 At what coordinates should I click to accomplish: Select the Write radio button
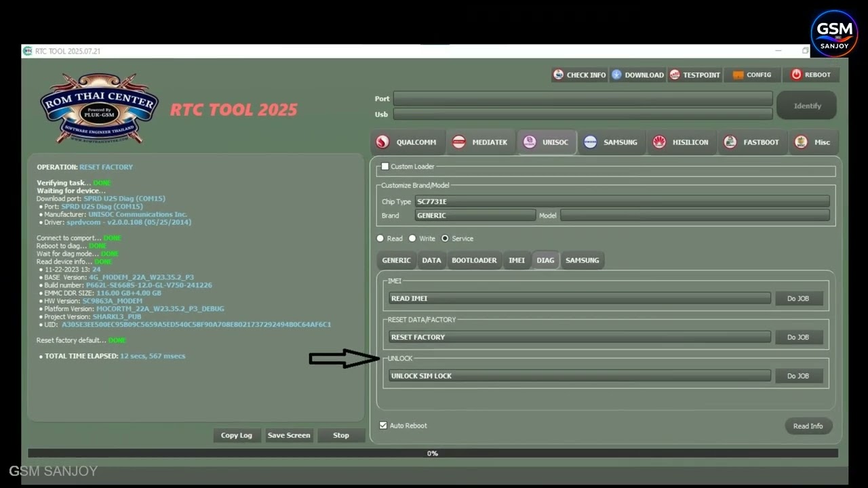(x=412, y=239)
